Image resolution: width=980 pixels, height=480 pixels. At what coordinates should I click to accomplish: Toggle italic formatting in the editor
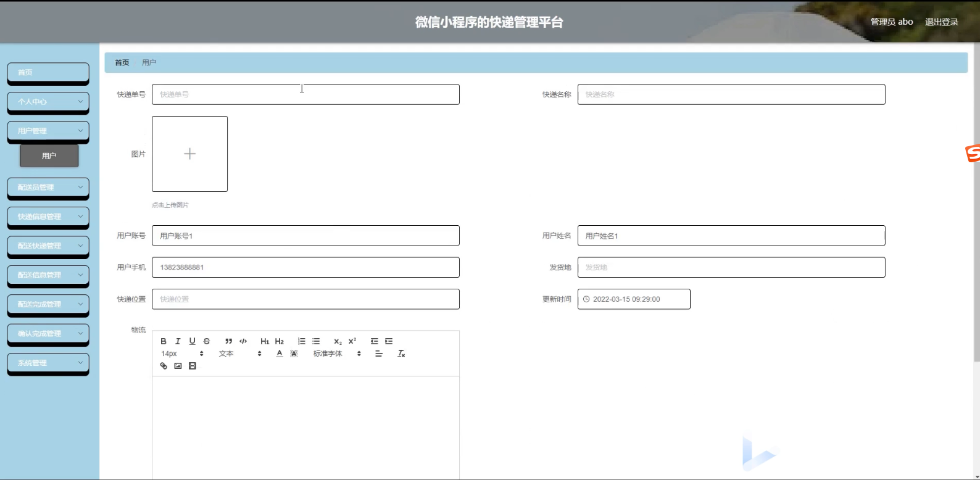178,341
